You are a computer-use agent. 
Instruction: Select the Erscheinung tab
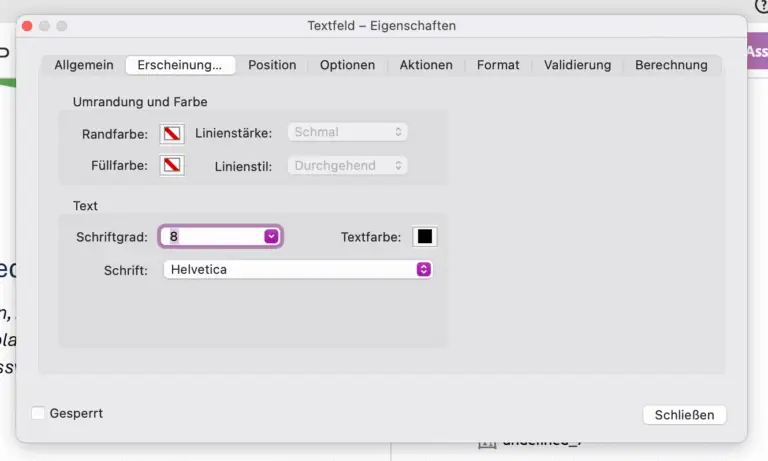180,65
